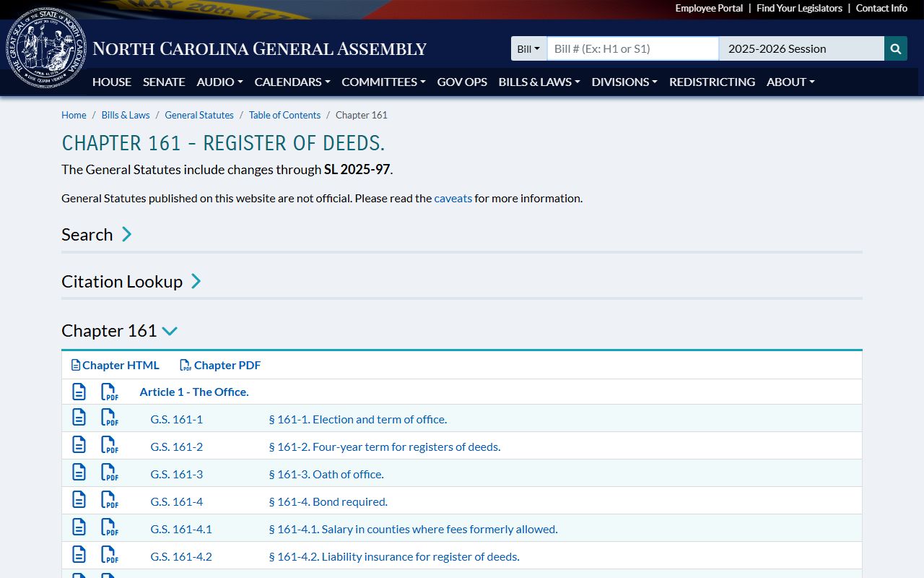Go to the REDISTRICTING page
Viewport: 924px width, 578px height.
tap(712, 82)
